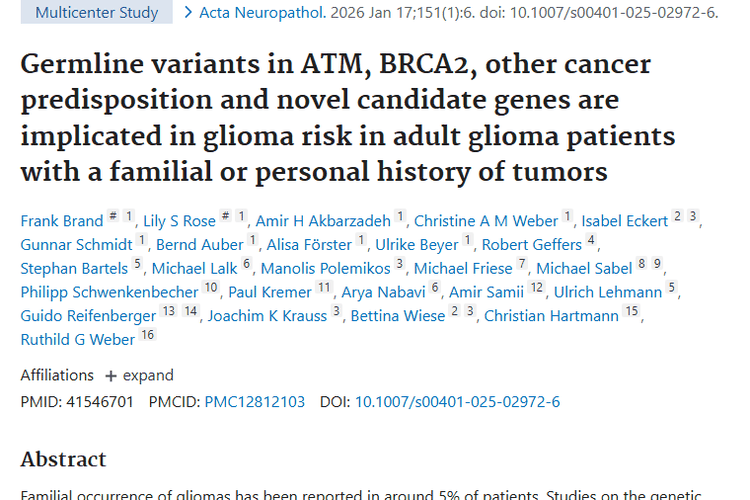This screenshot has width=750, height=500.
Task: Show affiliation 16 for Ruthild G Weber
Action: point(147,336)
